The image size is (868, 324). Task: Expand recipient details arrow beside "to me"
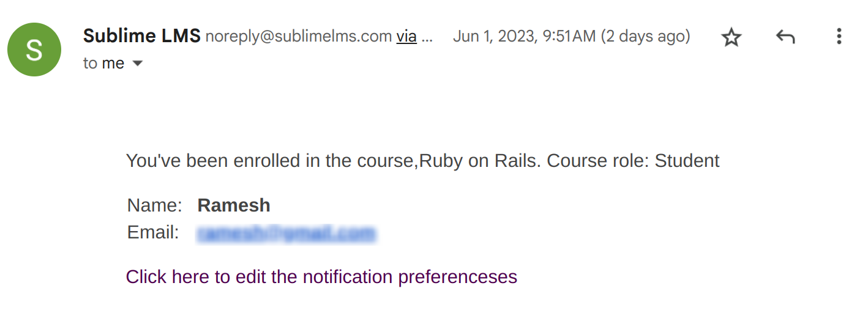(x=138, y=64)
